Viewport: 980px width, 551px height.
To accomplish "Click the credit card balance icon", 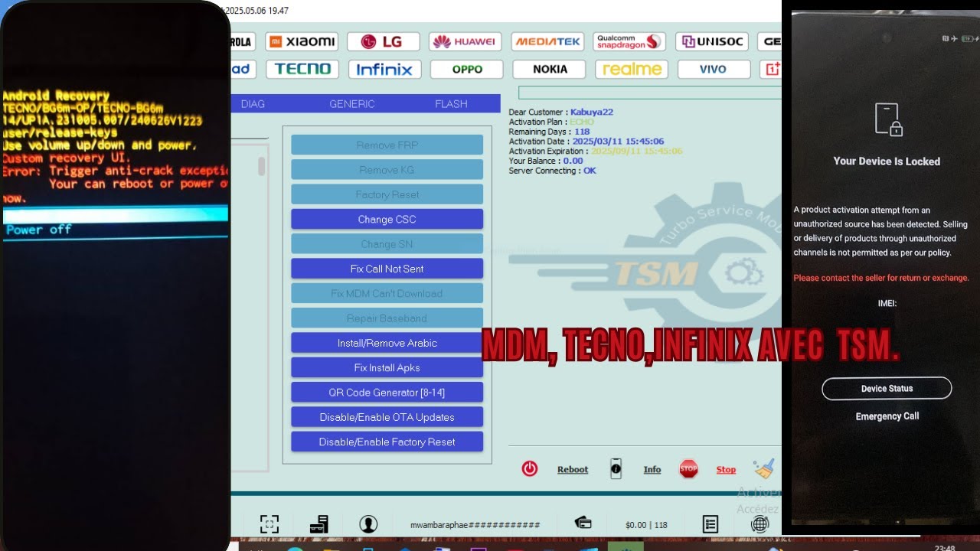I will pos(583,523).
